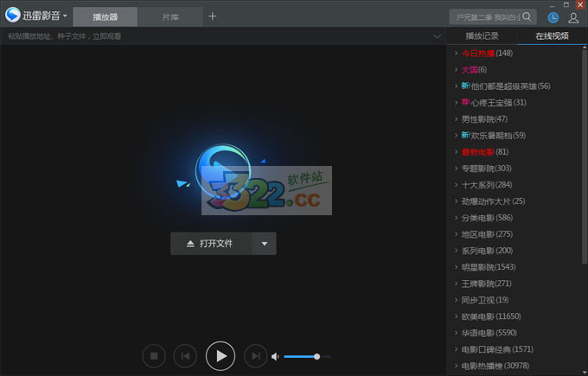The height and width of the screenshot is (376, 588).
Task: Open the play history clock icon
Action: 553,17
